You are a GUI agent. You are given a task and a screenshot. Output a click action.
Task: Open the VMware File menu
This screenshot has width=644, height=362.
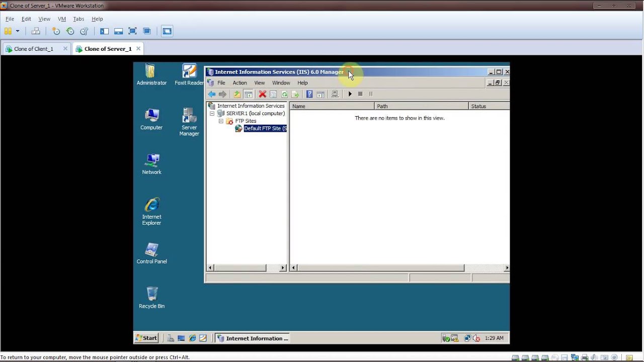[10, 19]
